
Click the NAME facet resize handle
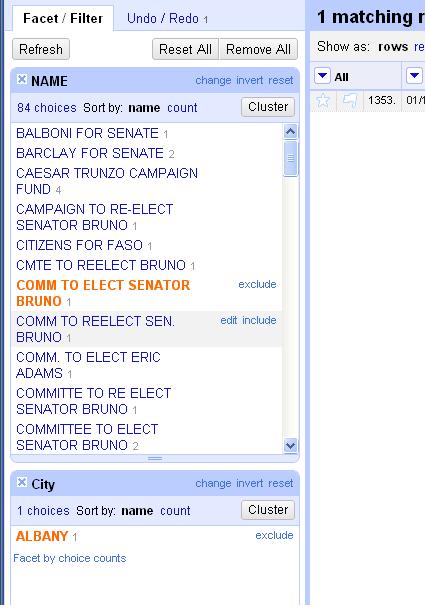pos(155,458)
